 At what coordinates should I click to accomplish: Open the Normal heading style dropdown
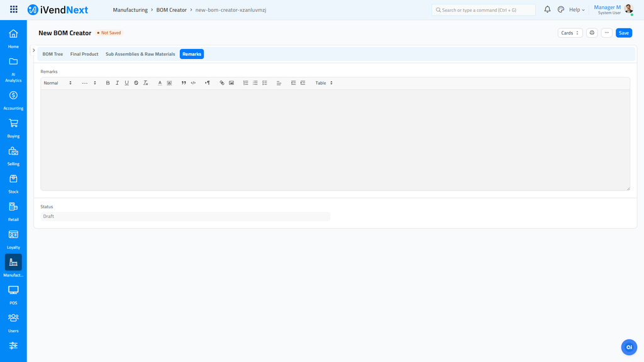point(57,83)
